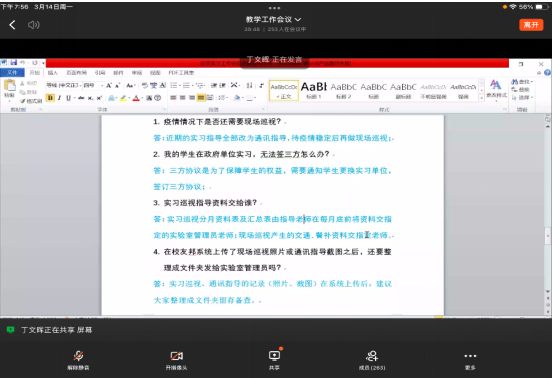Unmute the microphone in bottom bar
Screen dimensions: 553x378
coord(78,360)
